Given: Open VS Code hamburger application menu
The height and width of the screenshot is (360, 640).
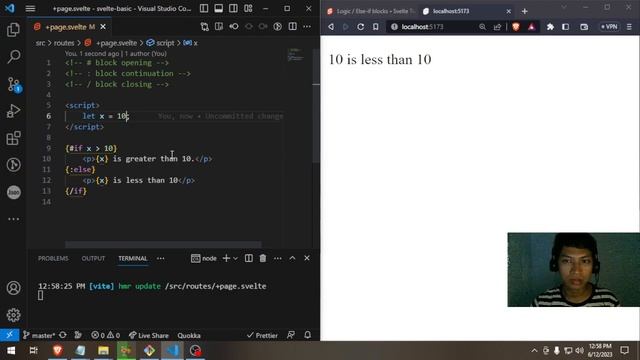Looking at the screenshot, I should tap(30, 8).
